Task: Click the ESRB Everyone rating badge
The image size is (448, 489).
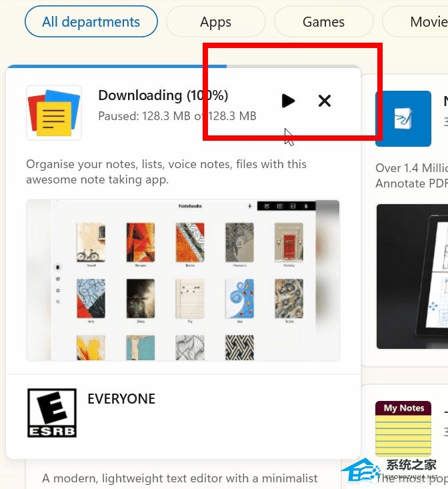Action: pyautogui.click(x=52, y=412)
